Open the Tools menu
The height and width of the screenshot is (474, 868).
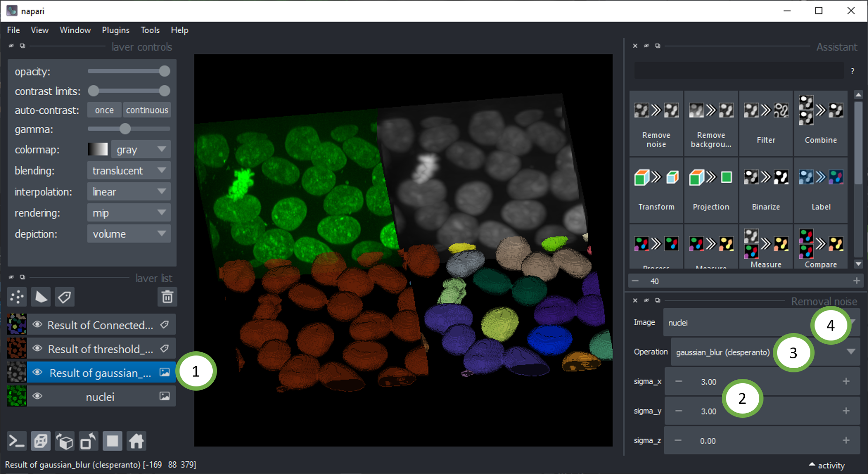(150, 30)
